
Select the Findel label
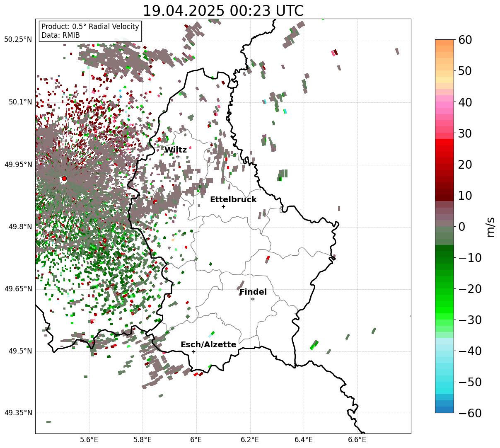[253, 292]
